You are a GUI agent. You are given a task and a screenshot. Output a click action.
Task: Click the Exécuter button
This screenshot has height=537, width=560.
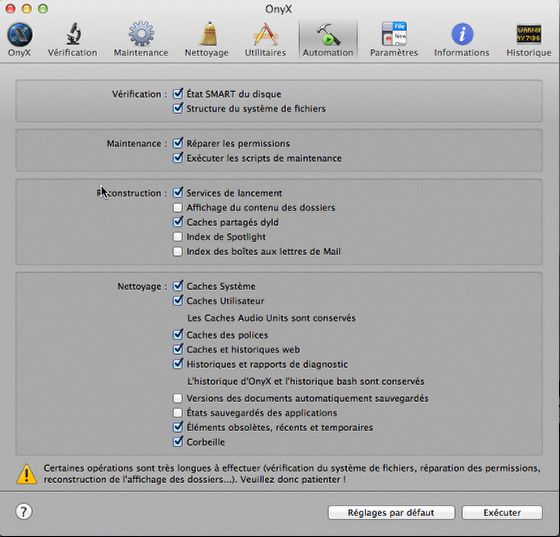point(502,513)
